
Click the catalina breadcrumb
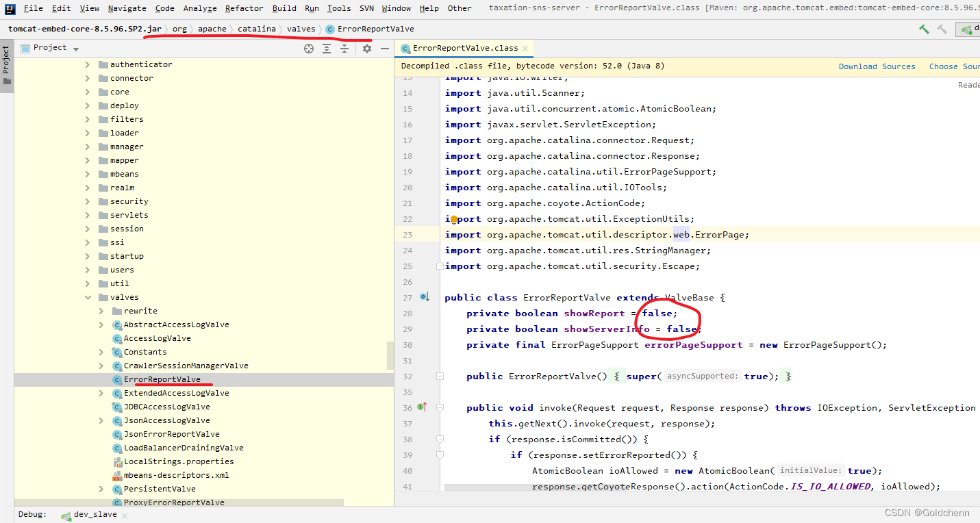pos(257,29)
